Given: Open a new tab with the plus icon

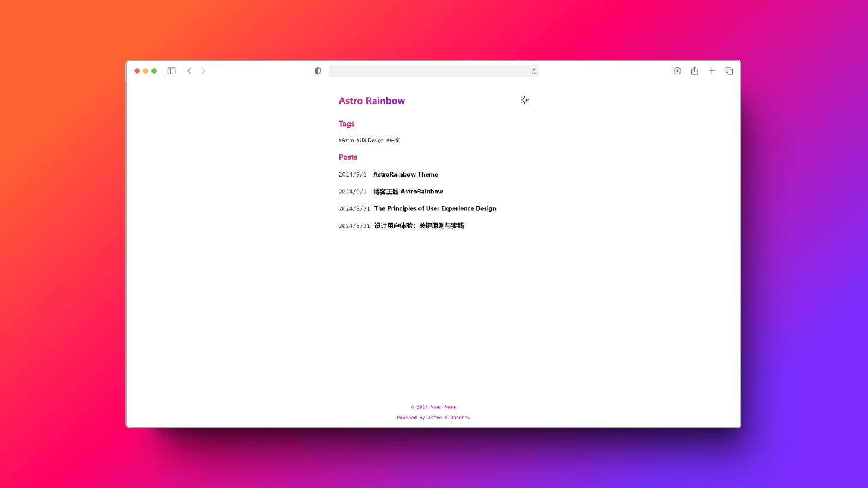Looking at the screenshot, I should coord(712,71).
